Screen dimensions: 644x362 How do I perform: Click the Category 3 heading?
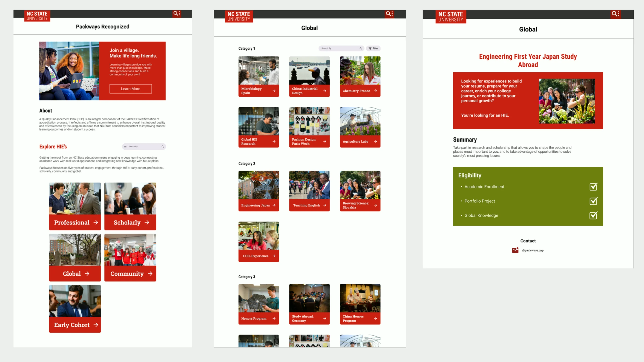point(247,277)
